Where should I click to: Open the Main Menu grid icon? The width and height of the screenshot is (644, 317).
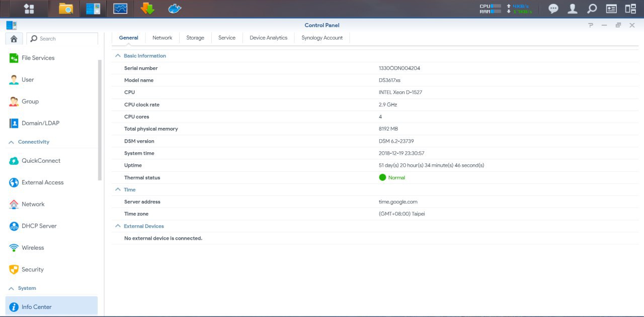point(29,9)
